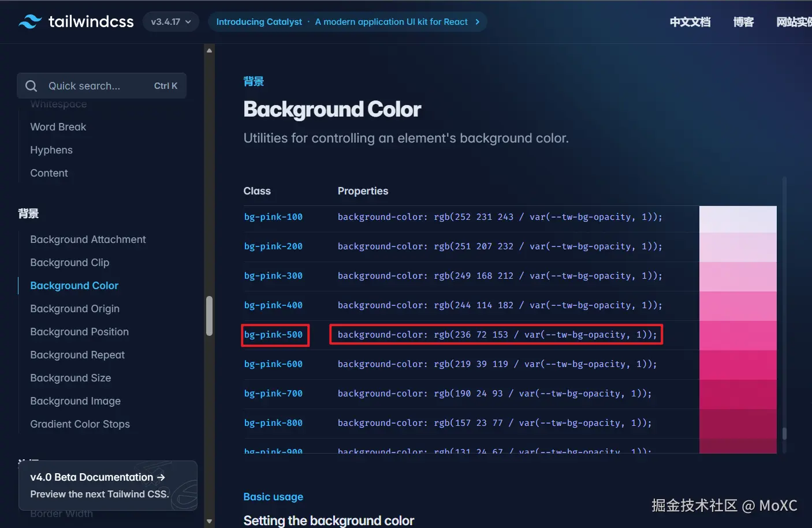Click the 背景 breadcrumb above the title
This screenshot has width=812, height=528.
coord(254,81)
